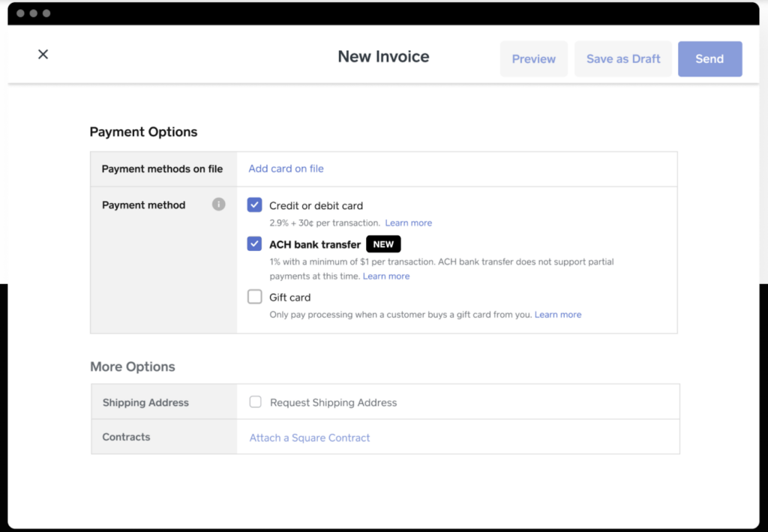Tick the Request Shipping Address checkbox
The height and width of the screenshot is (532, 768).
(256, 402)
